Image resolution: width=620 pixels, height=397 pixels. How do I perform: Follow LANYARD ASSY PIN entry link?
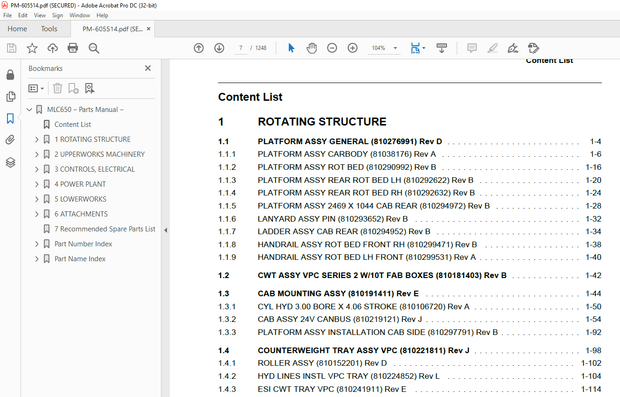333,219
